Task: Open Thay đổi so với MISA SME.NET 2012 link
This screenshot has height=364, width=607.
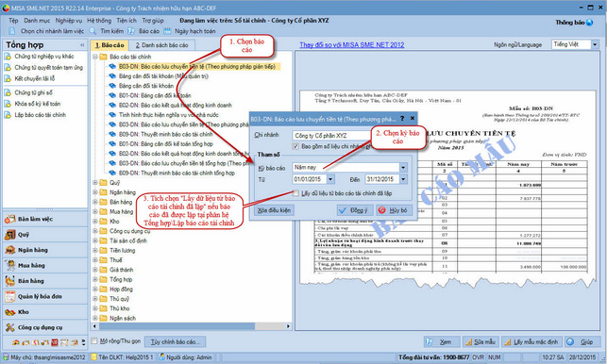Action: tap(351, 45)
